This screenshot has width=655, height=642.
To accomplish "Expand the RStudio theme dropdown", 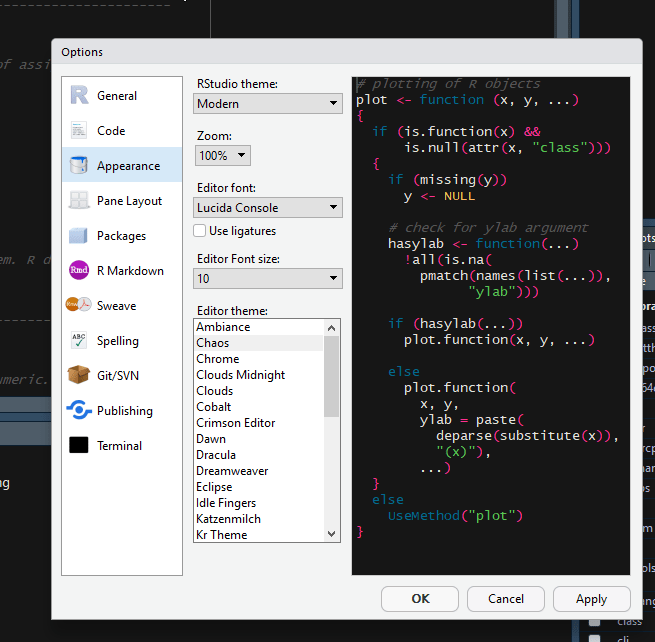I will [x=267, y=104].
